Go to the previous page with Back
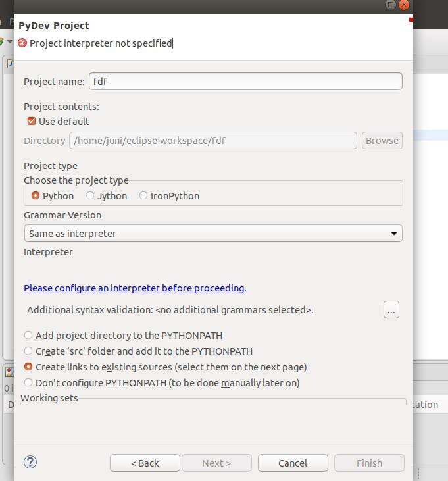448x481 pixels. 145,463
